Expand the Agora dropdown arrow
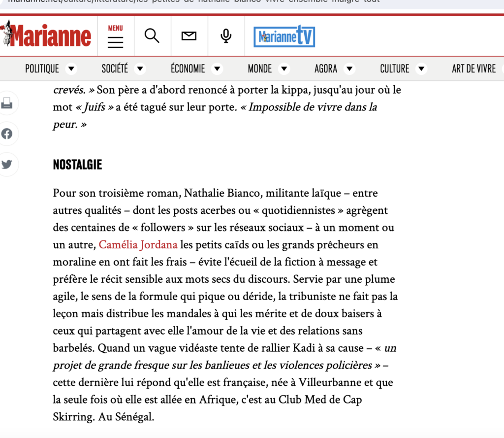 349,69
